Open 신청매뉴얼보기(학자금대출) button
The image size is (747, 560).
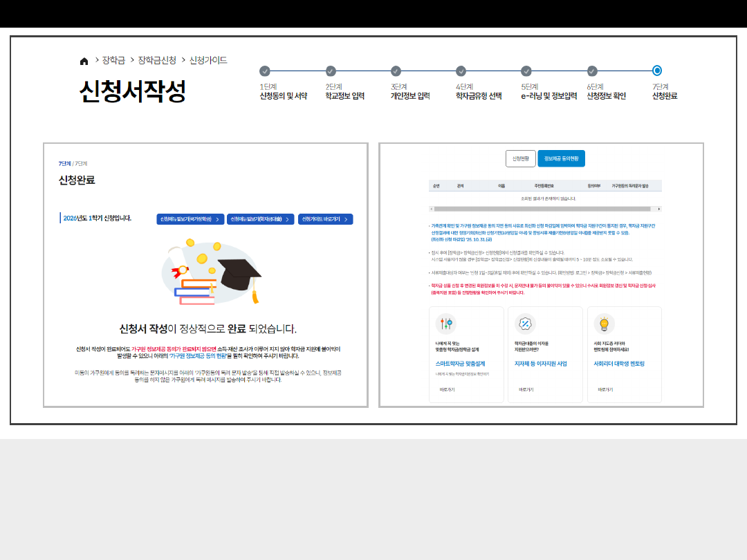click(261, 219)
